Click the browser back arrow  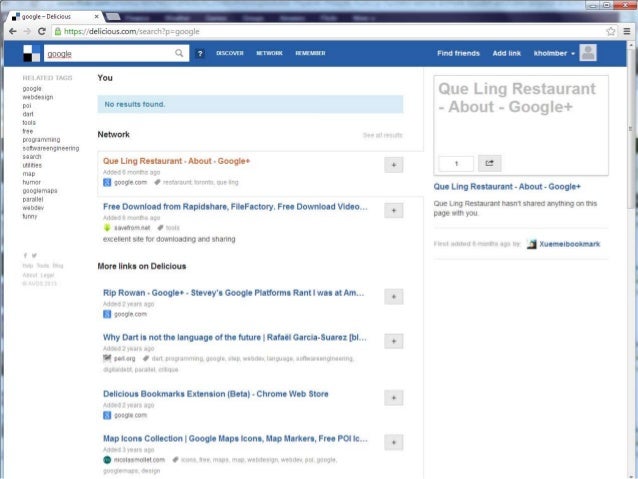[x=13, y=31]
